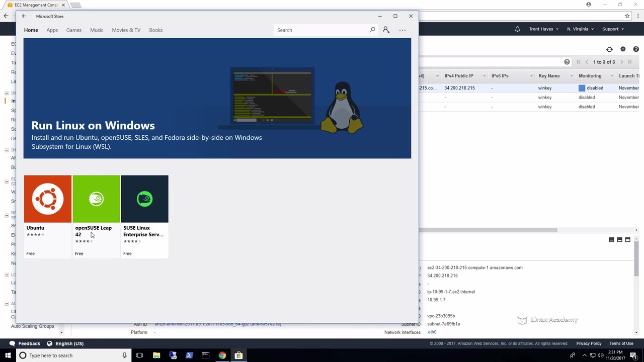The height and width of the screenshot is (362, 644).
Task: Open the openSUSE Leap 42 app tile
Action: (x=96, y=217)
